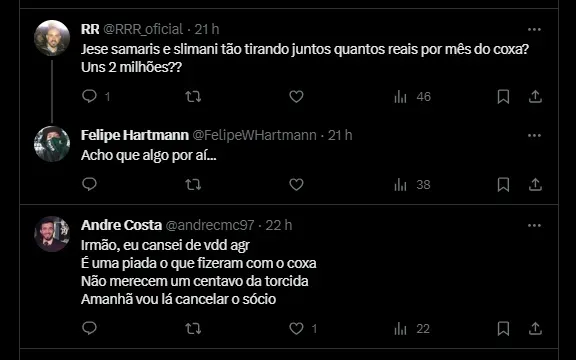Reply to RR's tweet about Jese and Slimani
Image resolution: width=576 pixels, height=360 pixels.
[x=89, y=96]
